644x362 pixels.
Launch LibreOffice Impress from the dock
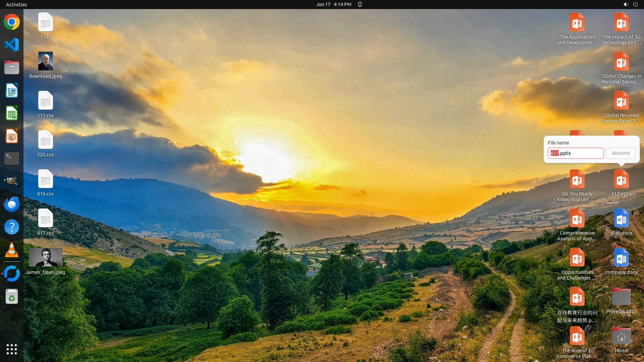click(x=12, y=136)
